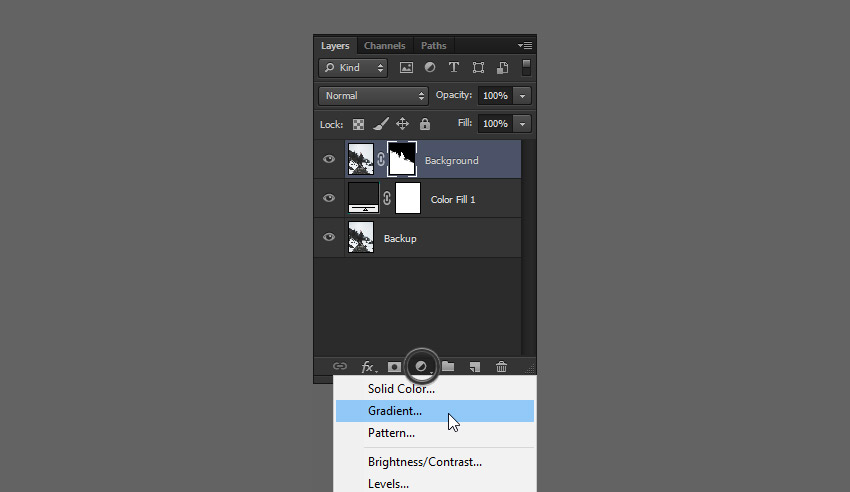Filter for adjustment layers icon
This screenshot has width=850, height=492.
(430, 67)
